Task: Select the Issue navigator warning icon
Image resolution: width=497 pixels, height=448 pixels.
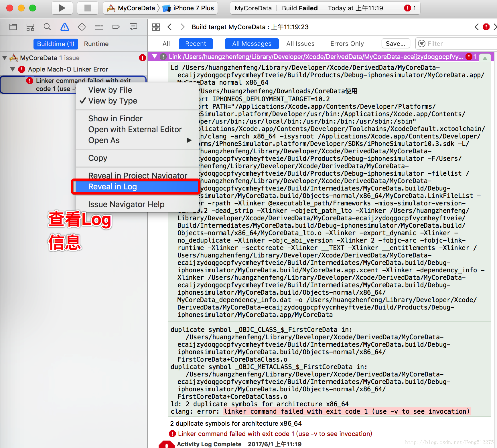Action: (x=65, y=27)
